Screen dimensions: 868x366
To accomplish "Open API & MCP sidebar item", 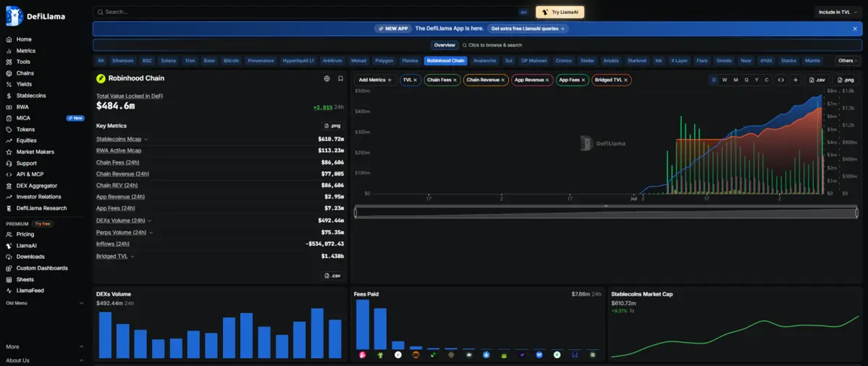I will click(x=25, y=174).
